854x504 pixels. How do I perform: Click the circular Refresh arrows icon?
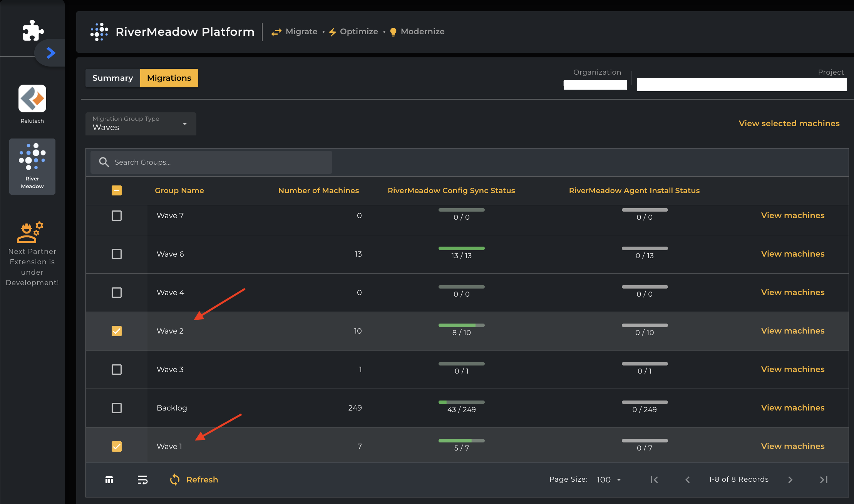[175, 480]
